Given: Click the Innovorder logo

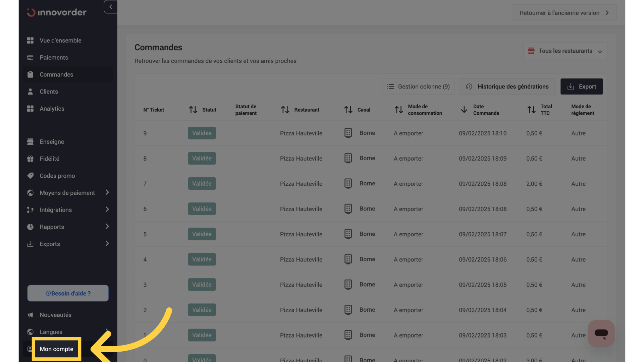Looking at the screenshot, I should [x=57, y=12].
